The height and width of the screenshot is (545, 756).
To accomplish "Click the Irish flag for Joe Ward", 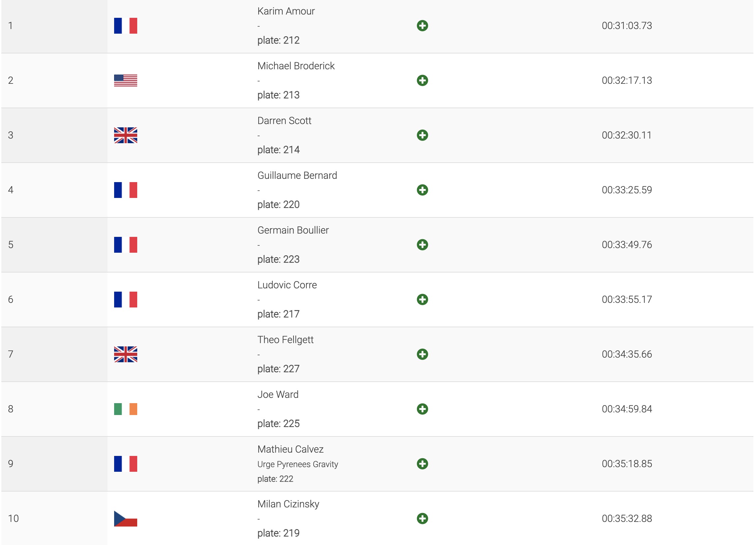I will pos(125,409).
